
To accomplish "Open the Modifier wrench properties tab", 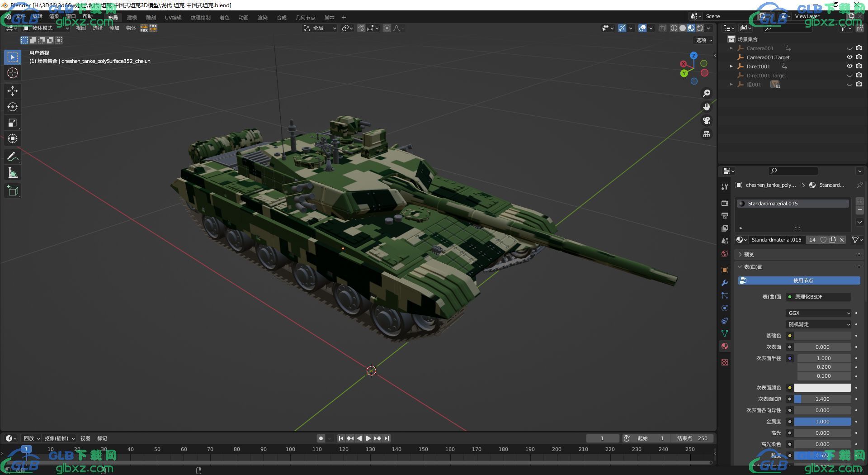I will point(725,283).
